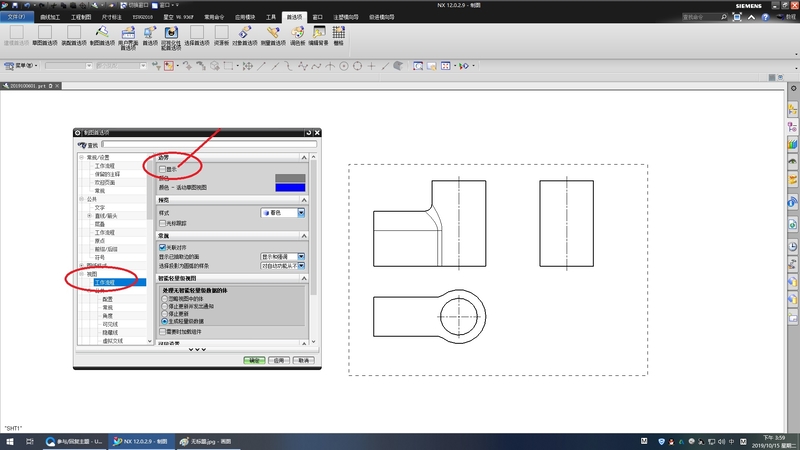Collapse the 常规/设置 tree node
Image resolution: width=800 pixels, height=450 pixels.
pyautogui.click(x=82, y=158)
